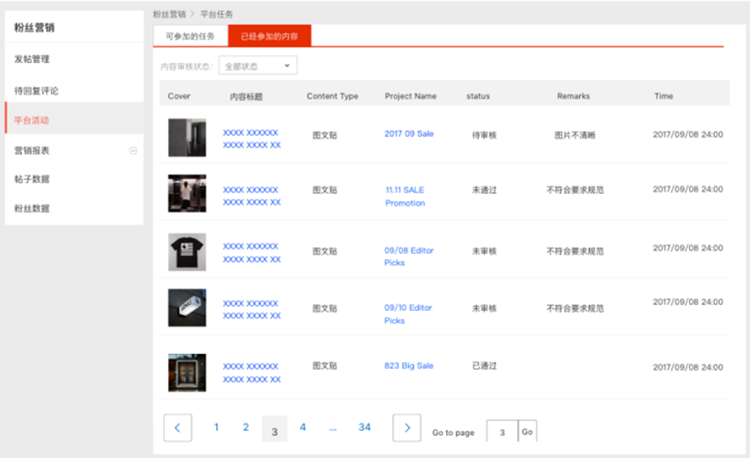Click the 粉丝营销 breadcrumb link
Screen dimensions: 750x458
tap(168, 15)
